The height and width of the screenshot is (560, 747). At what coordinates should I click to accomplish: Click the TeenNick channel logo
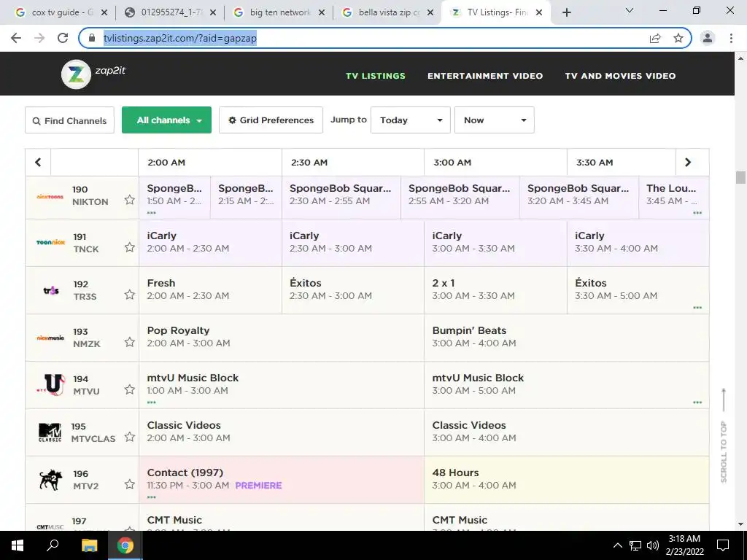[x=50, y=242]
